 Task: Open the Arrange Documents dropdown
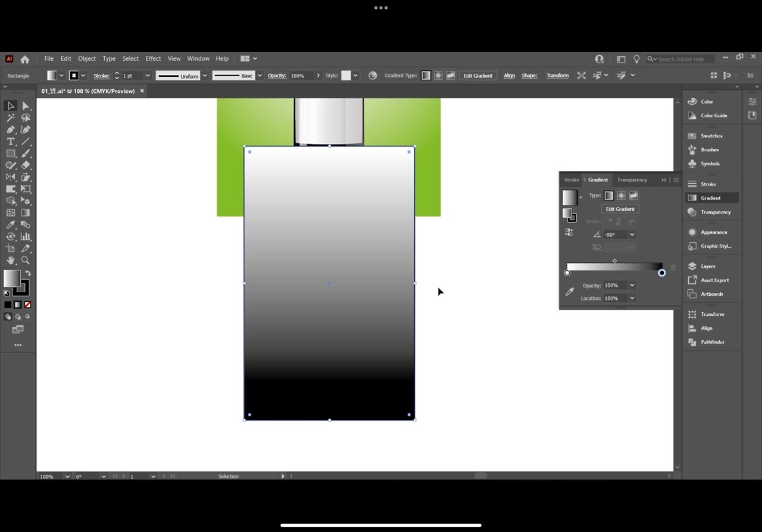[x=249, y=58]
